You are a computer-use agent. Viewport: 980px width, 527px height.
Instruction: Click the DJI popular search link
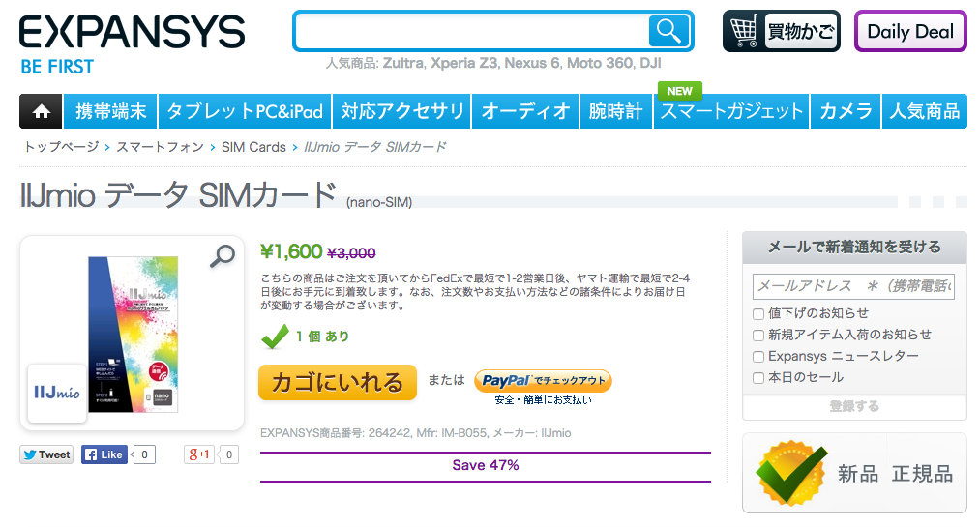pos(650,63)
